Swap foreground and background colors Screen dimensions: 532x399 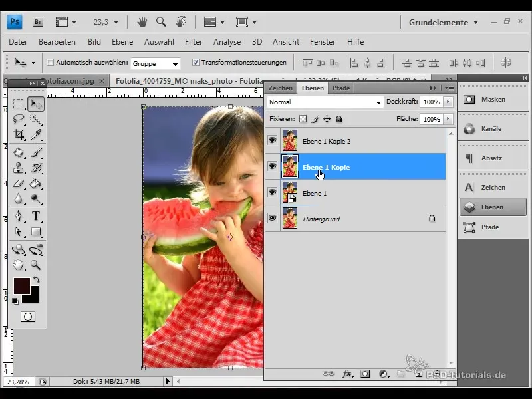pos(37,279)
